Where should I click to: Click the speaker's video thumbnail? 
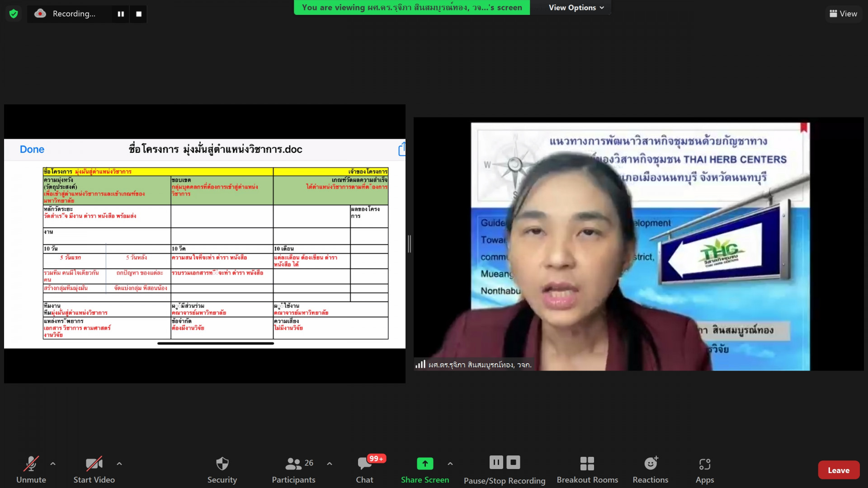click(x=638, y=244)
